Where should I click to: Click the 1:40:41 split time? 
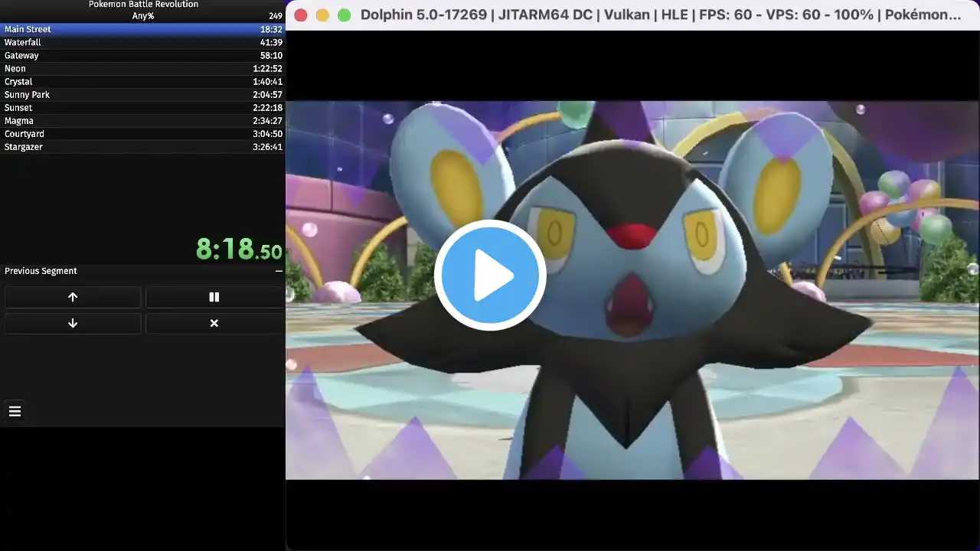267,81
